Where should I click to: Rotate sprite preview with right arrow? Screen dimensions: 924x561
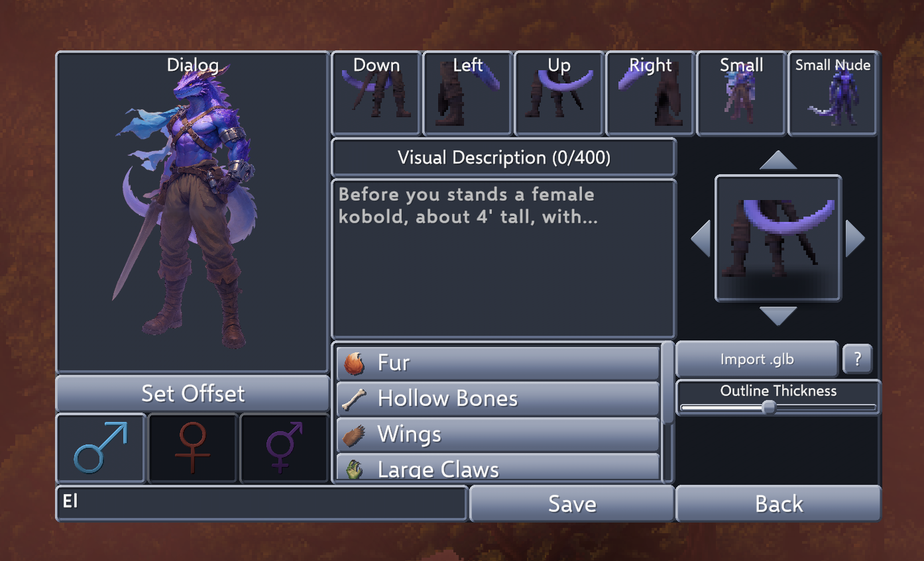tap(855, 238)
